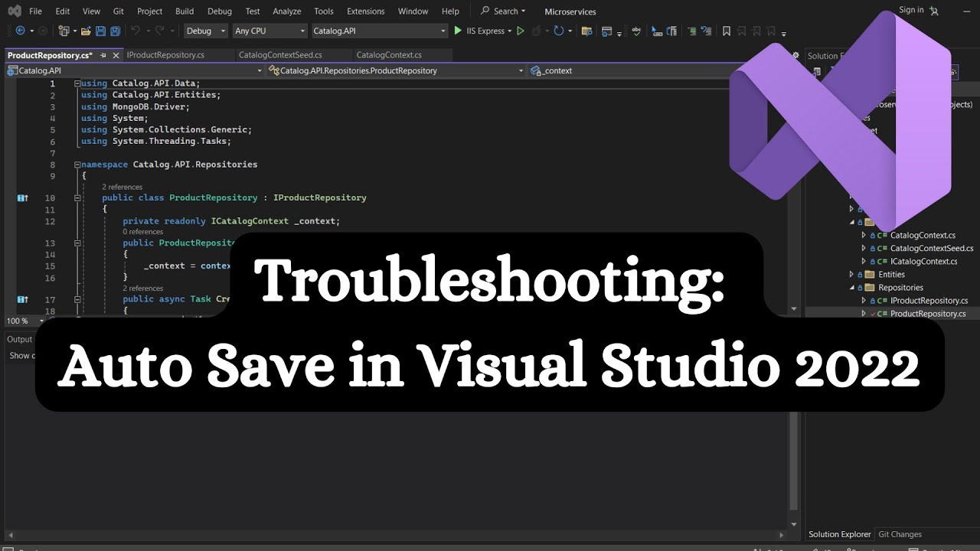Viewport: 980px width, 551px height.
Task: Open the Build menu
Action: (185, 11)
